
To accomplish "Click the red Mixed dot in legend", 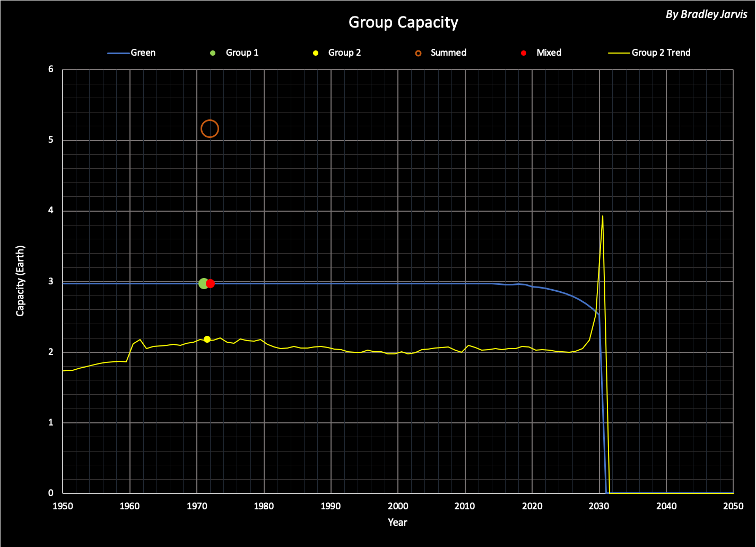I will coord(524,53).
